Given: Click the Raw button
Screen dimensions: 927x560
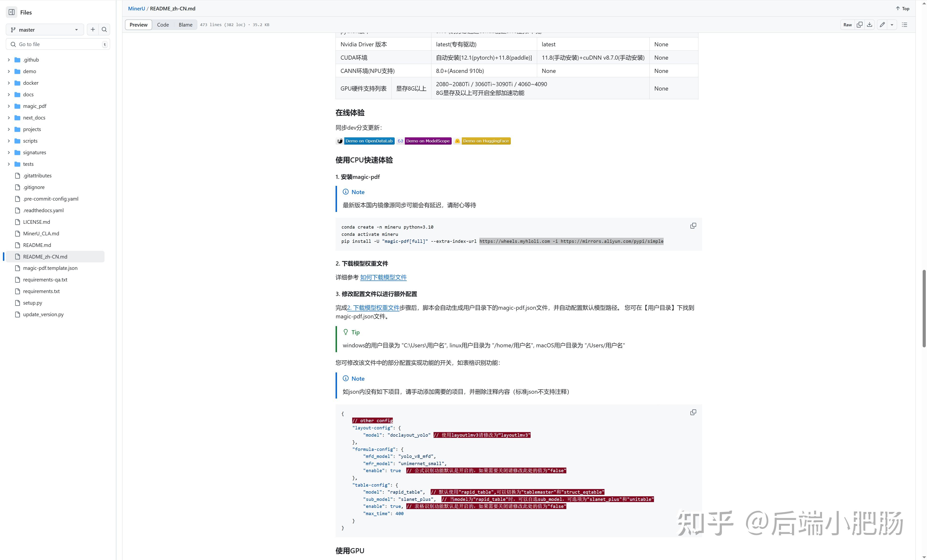Looking at the screenshot, I should tap(847, 24).
